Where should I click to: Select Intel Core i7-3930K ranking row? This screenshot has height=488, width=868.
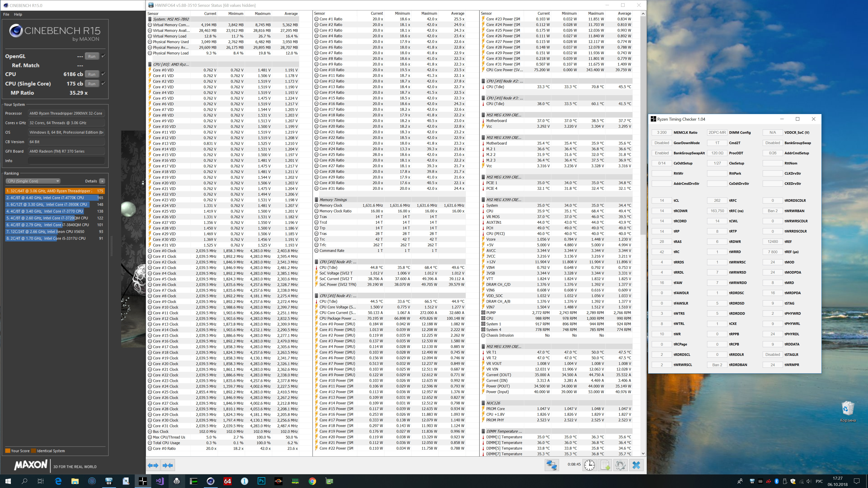tap(55, 204)
